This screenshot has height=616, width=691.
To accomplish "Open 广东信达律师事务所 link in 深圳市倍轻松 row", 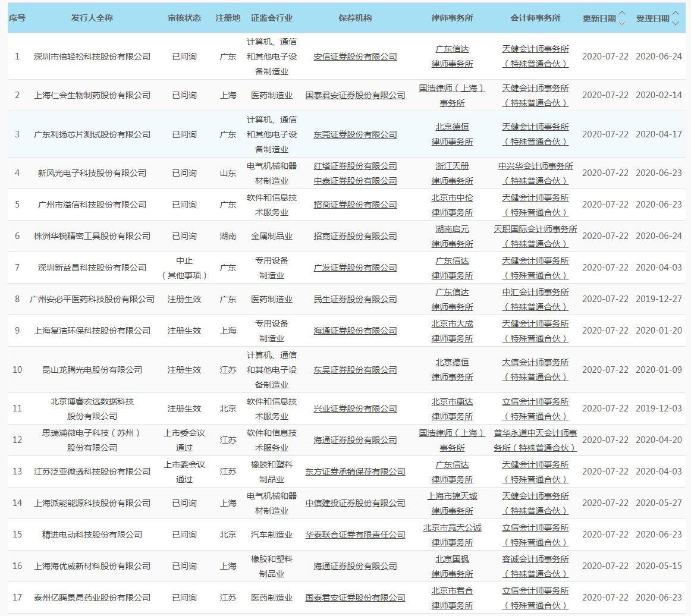I will click(x=452, y=56).
